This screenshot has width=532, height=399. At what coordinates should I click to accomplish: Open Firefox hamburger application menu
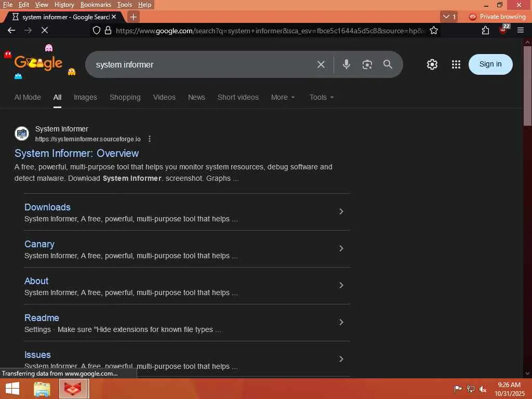tap(521, 30)
